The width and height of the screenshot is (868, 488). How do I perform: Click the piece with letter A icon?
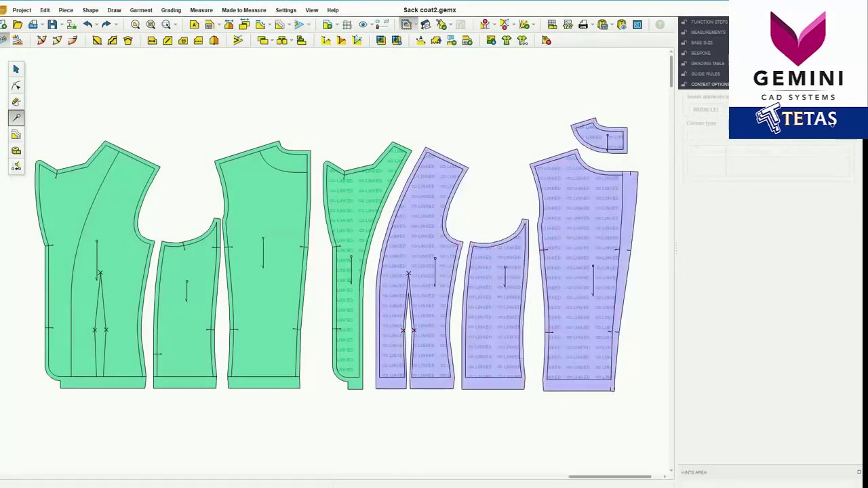pos(195,24)
